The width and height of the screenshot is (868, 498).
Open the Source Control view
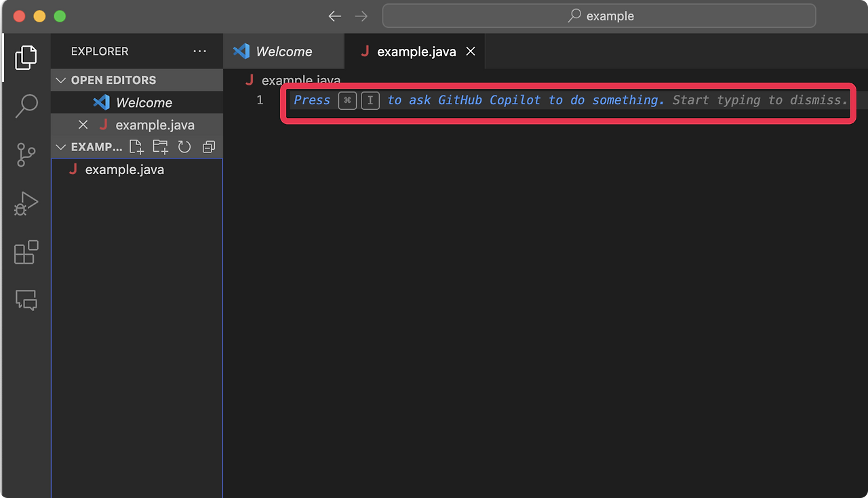pyautogui.click(x=26, y=154)
